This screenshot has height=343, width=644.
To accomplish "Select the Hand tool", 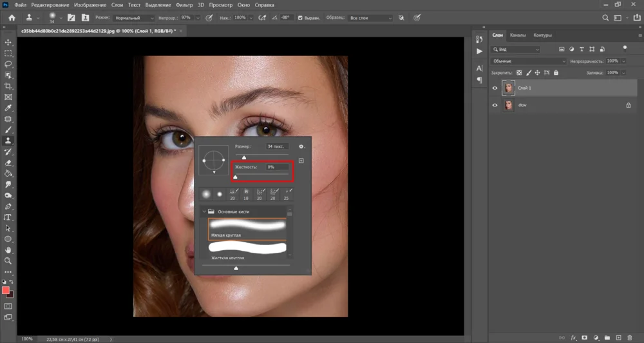I will point(8,250).
